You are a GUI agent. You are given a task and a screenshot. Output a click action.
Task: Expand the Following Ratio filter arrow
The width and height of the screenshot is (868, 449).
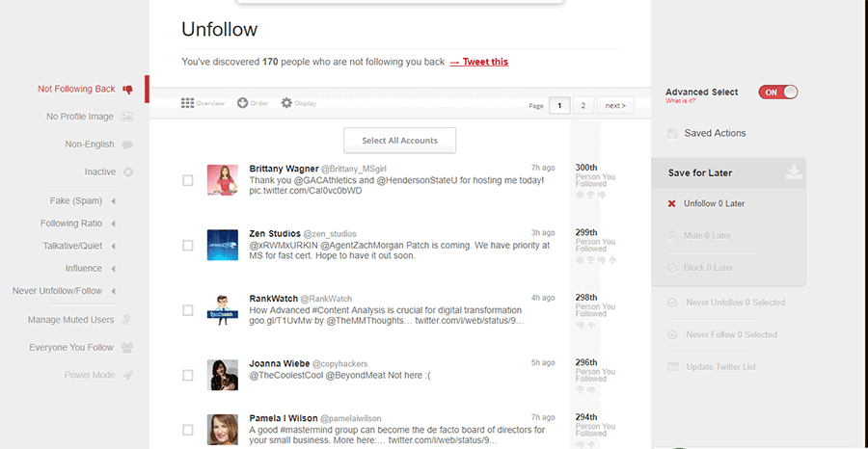click(x=113, y=224)
